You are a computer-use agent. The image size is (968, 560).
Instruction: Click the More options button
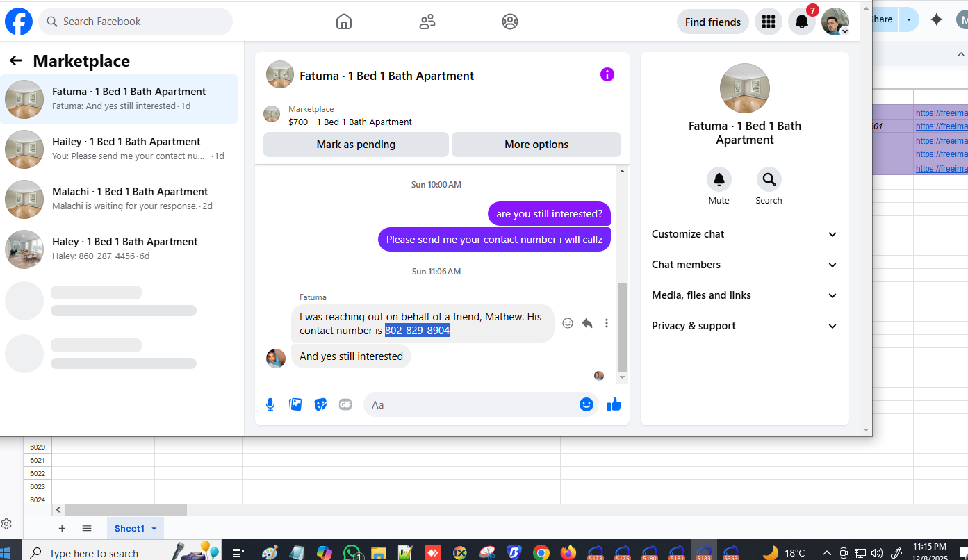coord(536,145)
